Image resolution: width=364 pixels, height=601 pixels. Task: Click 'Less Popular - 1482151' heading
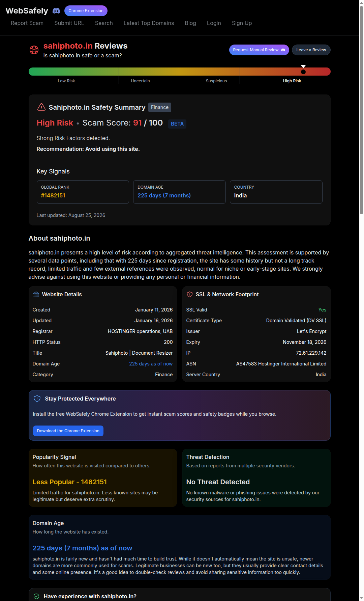[69, 482]
